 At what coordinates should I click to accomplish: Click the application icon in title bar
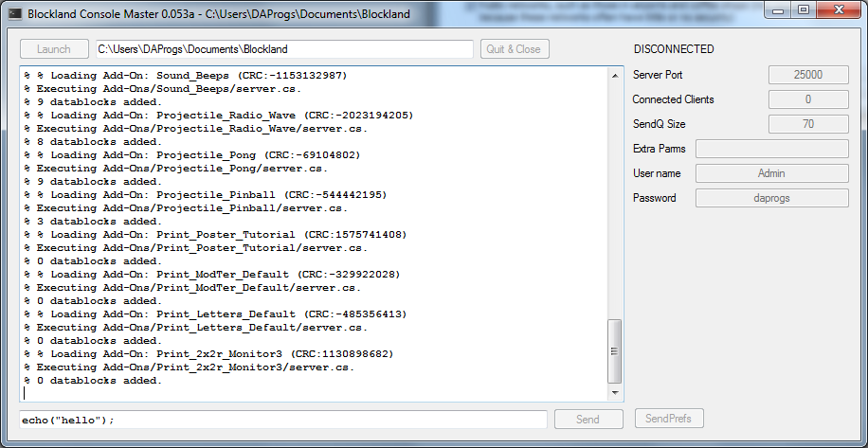pos(16,14)
